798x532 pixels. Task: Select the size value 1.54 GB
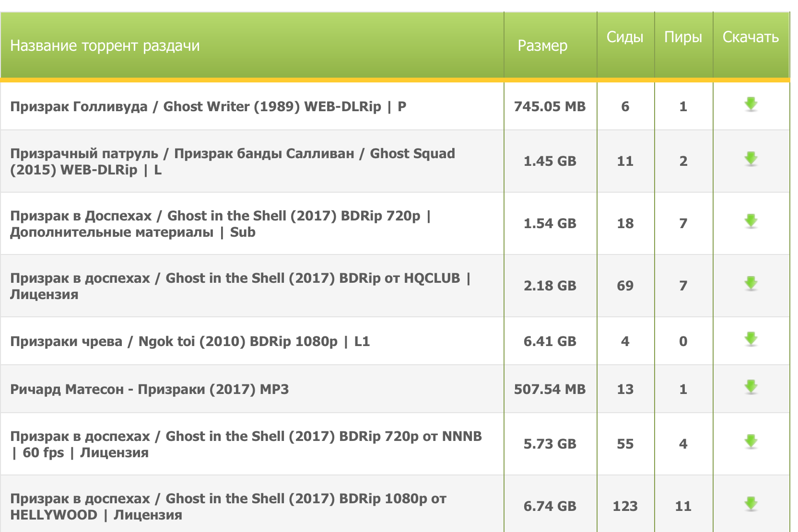point(550,223)
